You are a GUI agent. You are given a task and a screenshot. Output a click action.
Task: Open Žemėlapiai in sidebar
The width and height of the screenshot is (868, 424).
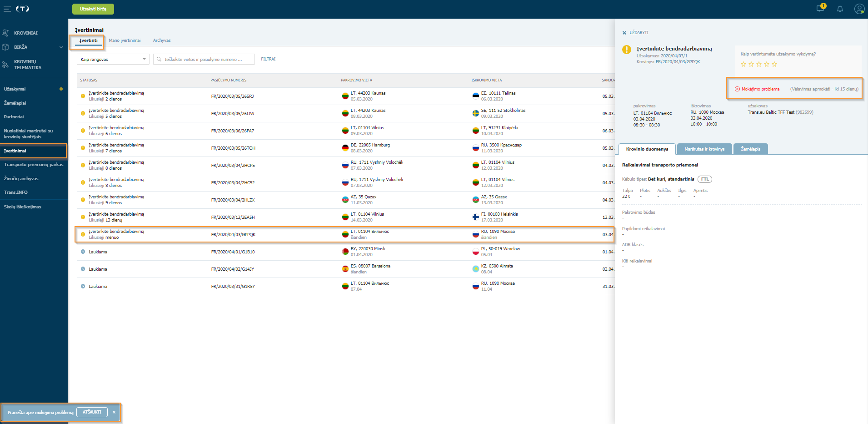coord(15,103)
